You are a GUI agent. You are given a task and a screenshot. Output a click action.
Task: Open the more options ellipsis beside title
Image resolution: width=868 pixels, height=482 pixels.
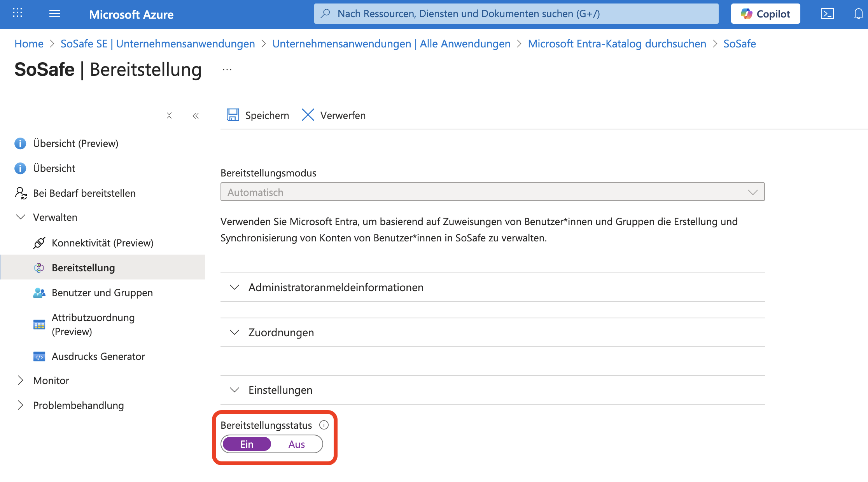(227, 70)
